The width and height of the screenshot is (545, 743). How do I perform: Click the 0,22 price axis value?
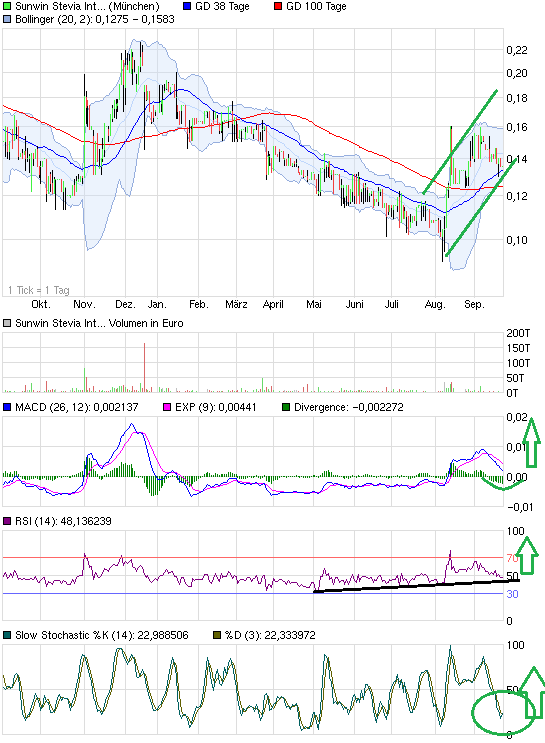(x=517, y=50)
